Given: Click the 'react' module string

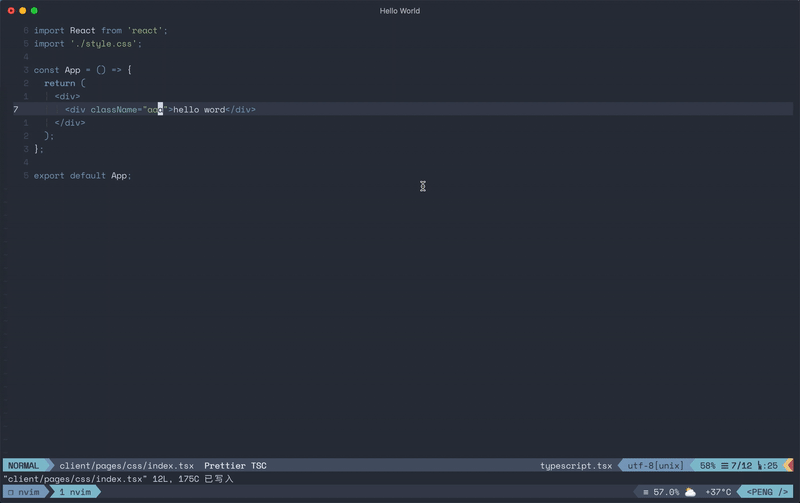Looking at the screenshot, I should pyautogui.click(x=144, y=31).
